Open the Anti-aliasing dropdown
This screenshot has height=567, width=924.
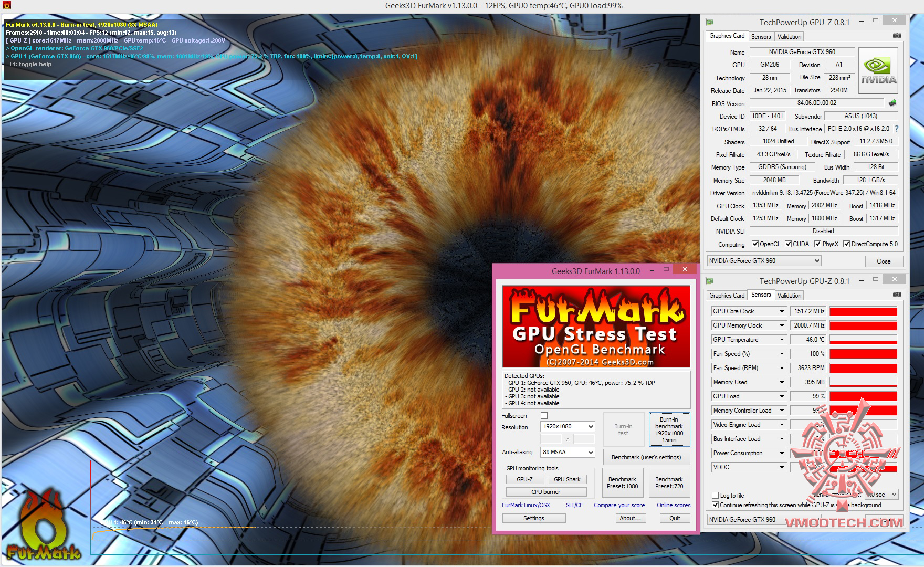point(568,452)
